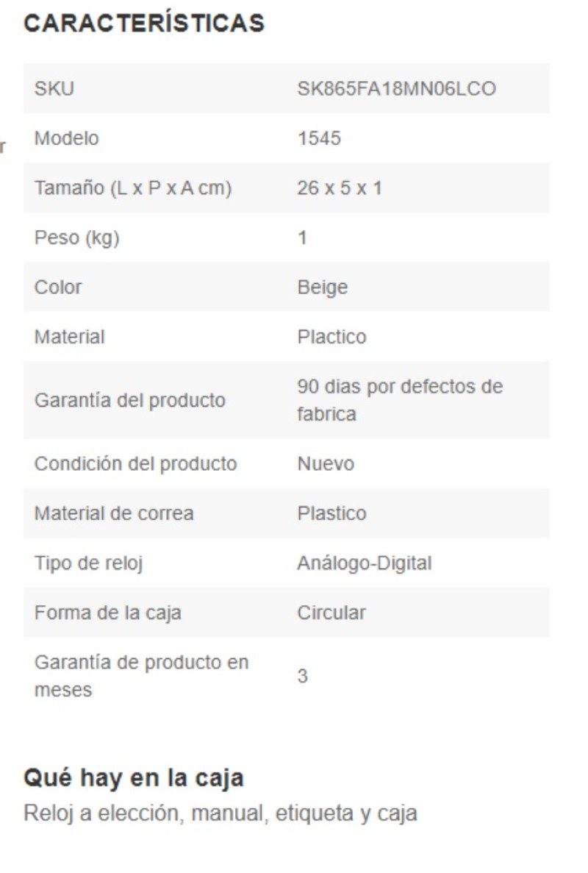Click the Modelo value 1545

pyautogui.click(x=319, y=138)
